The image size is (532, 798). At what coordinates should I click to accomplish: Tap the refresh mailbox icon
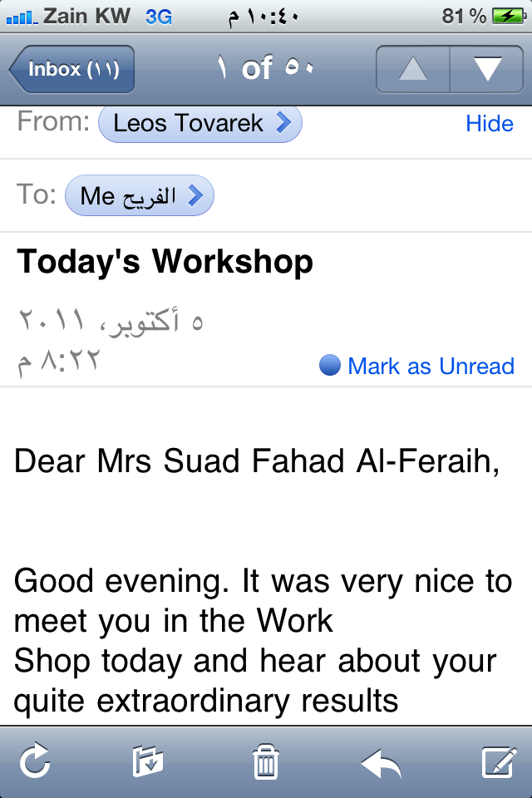[35, 761]
